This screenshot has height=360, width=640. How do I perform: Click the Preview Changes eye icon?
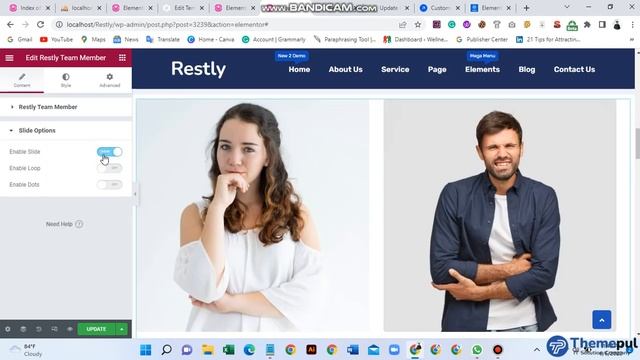(x=70, y=329)
